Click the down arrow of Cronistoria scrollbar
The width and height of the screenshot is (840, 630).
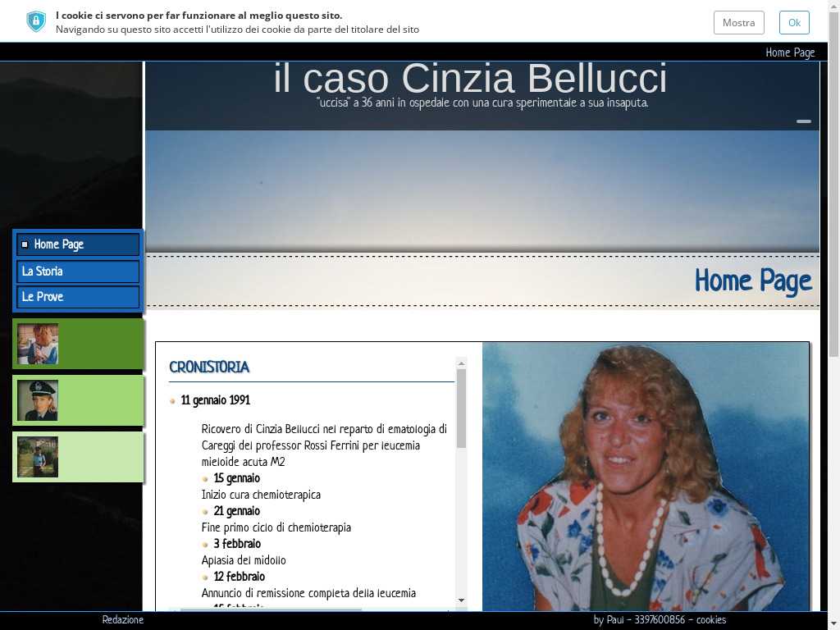click(x=461, y=600)
